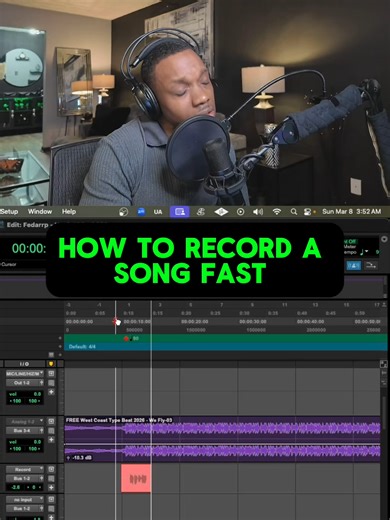Image resolution: width=390 pixels, height=520 pixels.
Task: Click the grid icon beside Bus 3-4
Action: pos(51,431)
